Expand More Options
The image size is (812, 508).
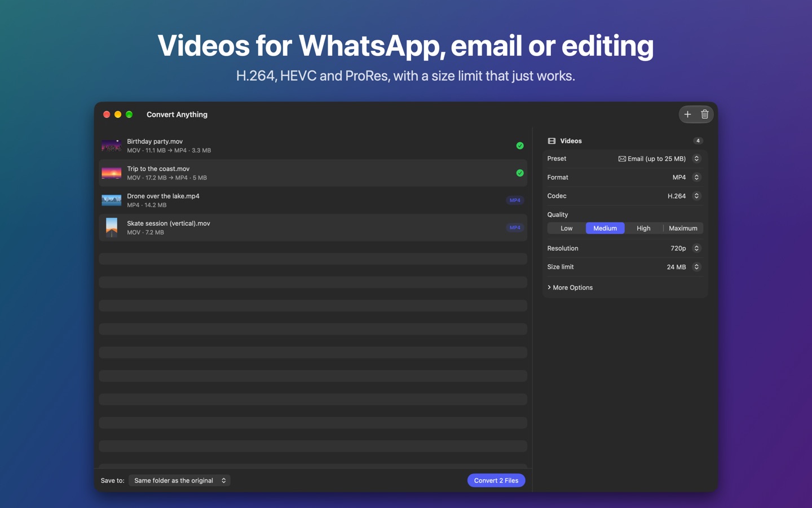[570, 287]
